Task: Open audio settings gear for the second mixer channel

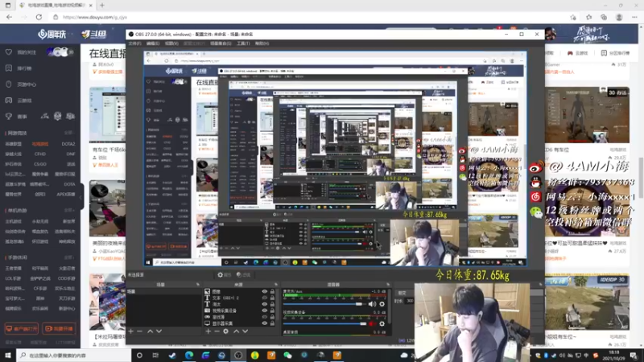Action: (x=382, y=324)
